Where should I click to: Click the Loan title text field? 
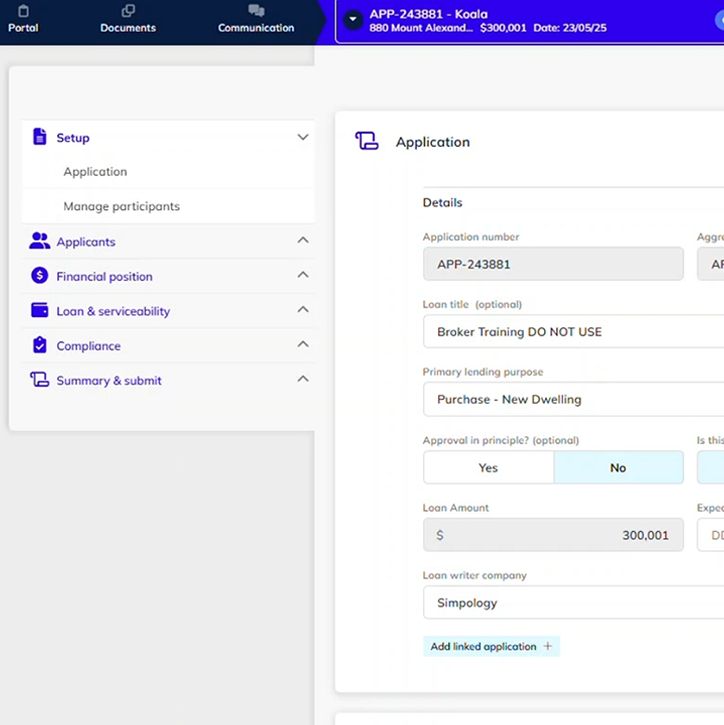(572, 332)
